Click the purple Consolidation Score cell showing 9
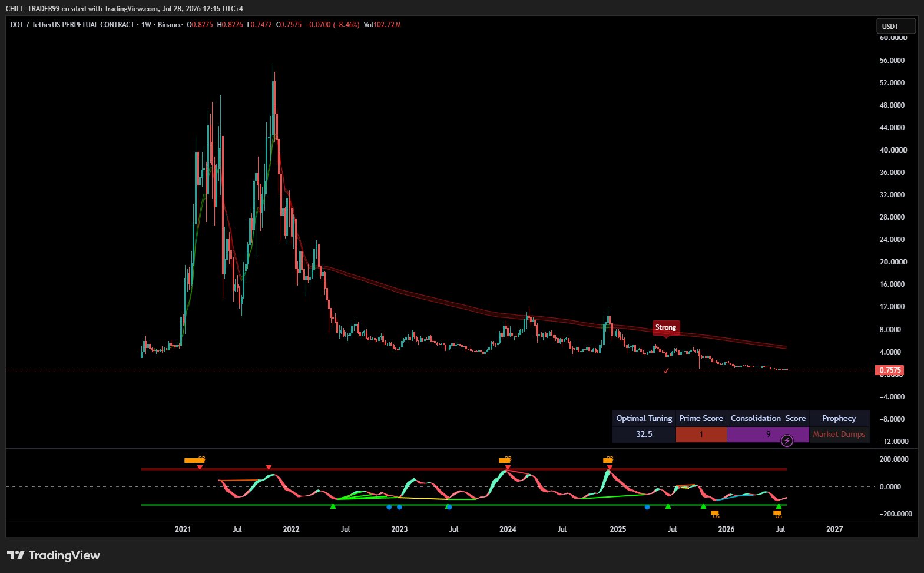This screenshot has height=573, width=924. click(768, 435)
